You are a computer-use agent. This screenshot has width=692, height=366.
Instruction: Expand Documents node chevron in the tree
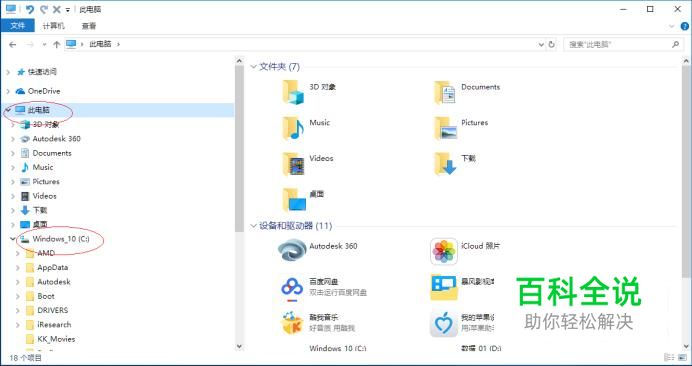13,153
